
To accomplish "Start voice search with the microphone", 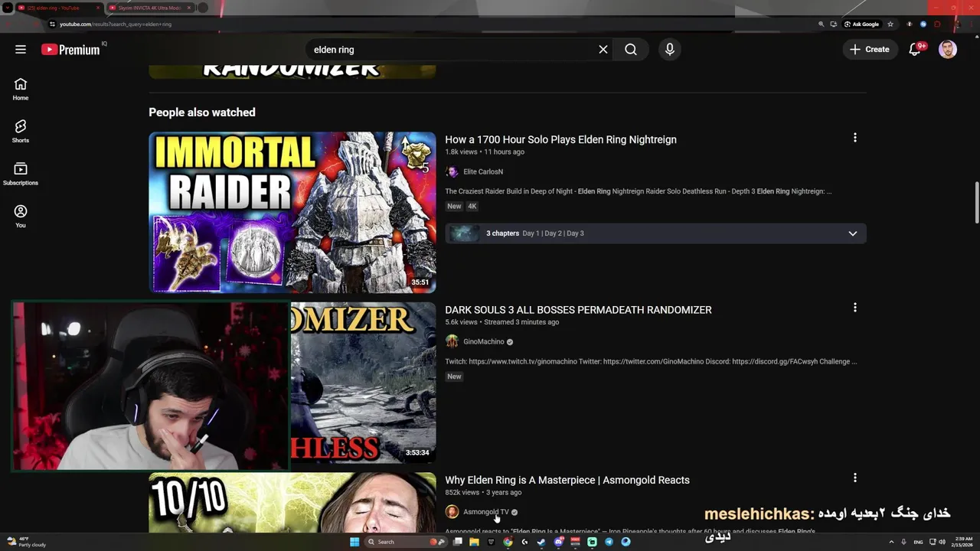I will 670,50.
